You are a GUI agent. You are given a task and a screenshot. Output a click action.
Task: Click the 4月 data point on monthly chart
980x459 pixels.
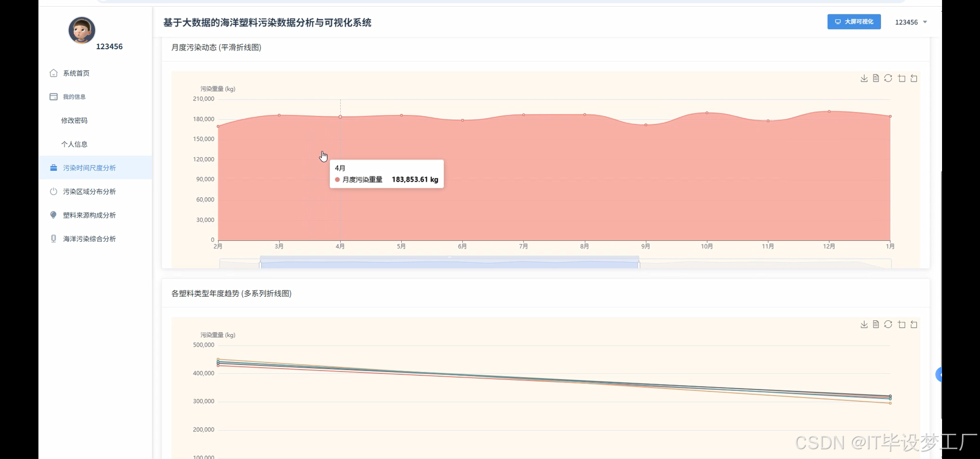click(x=340, y=117)
